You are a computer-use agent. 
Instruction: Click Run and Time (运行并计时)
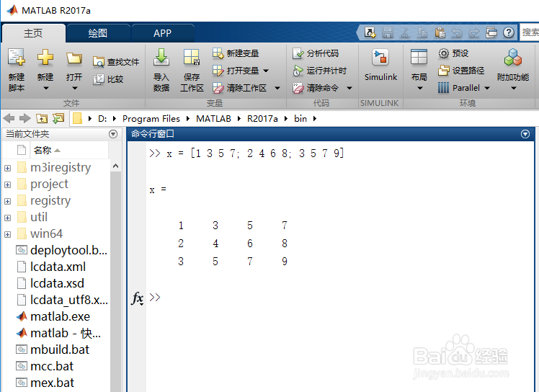click(x=319, y=71)
